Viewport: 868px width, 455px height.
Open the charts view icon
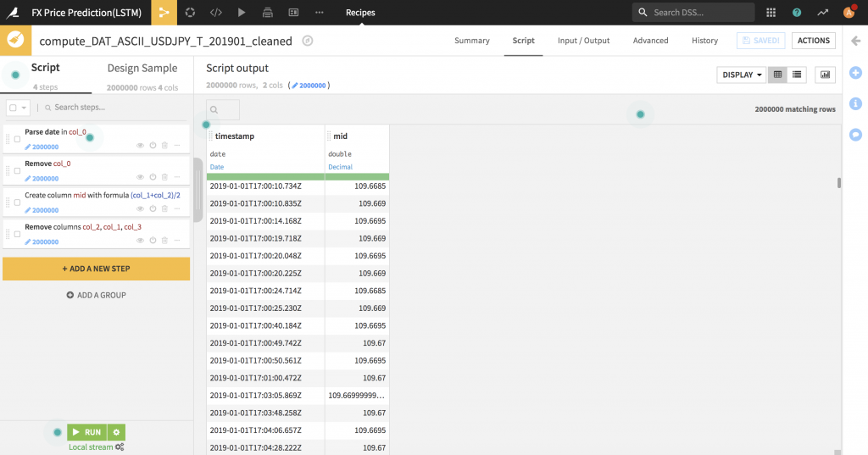(825, 75)
